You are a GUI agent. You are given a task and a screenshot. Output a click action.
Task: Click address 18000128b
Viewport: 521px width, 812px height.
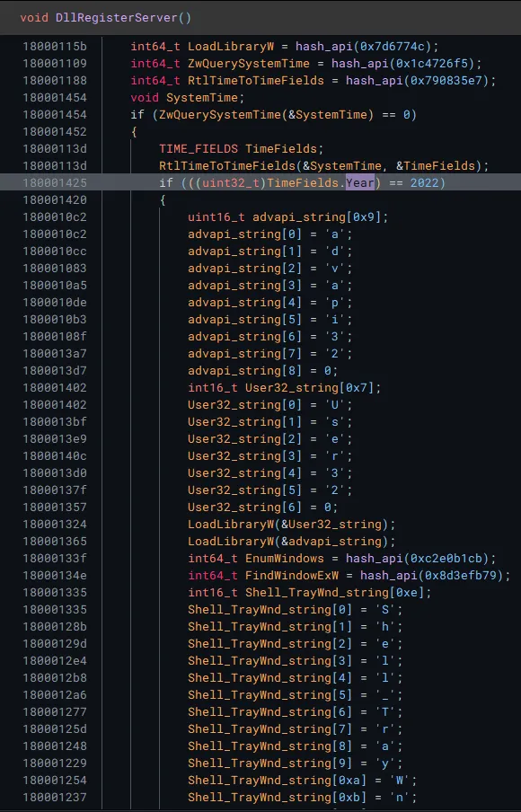tap(55, 627)
